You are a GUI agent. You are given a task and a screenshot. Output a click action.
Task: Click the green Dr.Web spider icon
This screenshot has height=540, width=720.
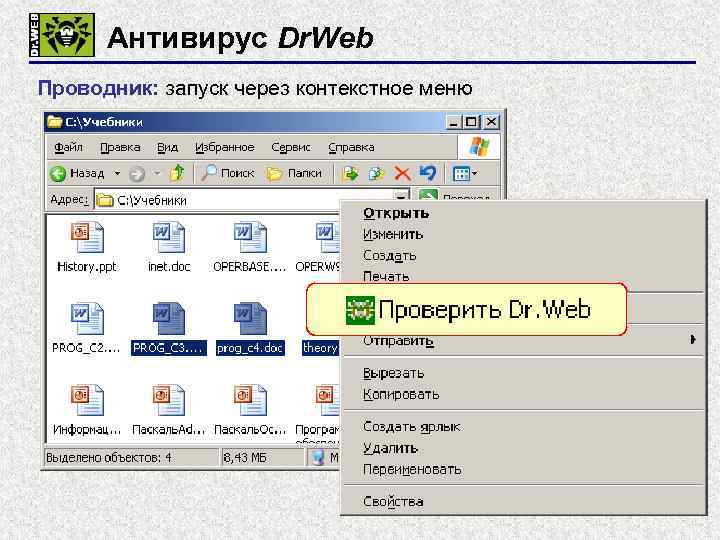pyautogui.click(x=360, y=310)
